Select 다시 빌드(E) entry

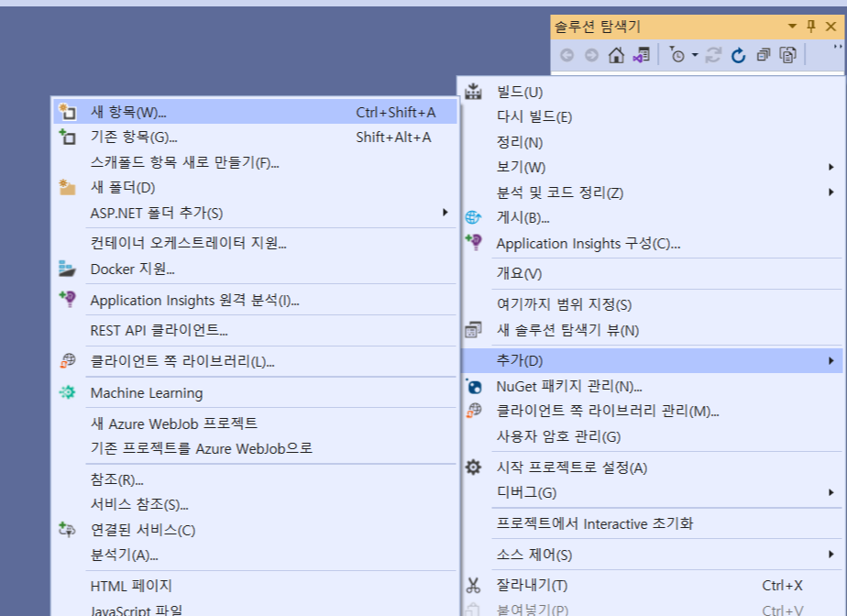pyautogui.click(x=652, y=116)
